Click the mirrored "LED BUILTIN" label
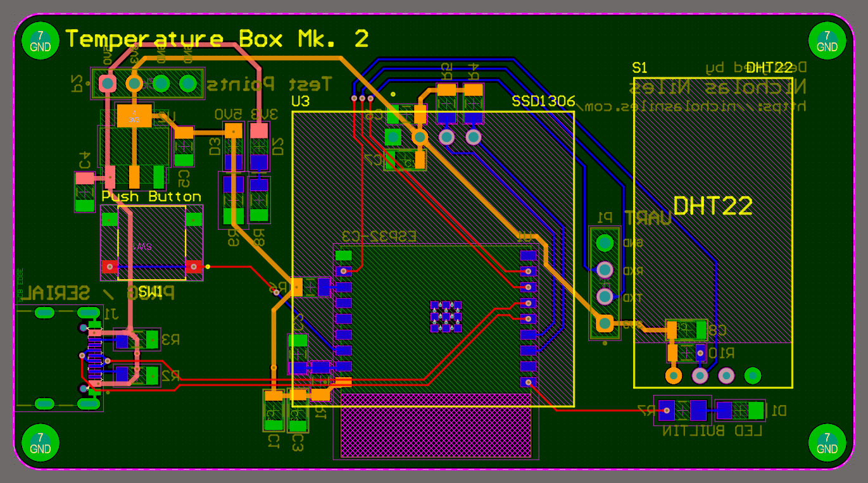Viewport: 868px width, 483px height. [x=713, y=431]
